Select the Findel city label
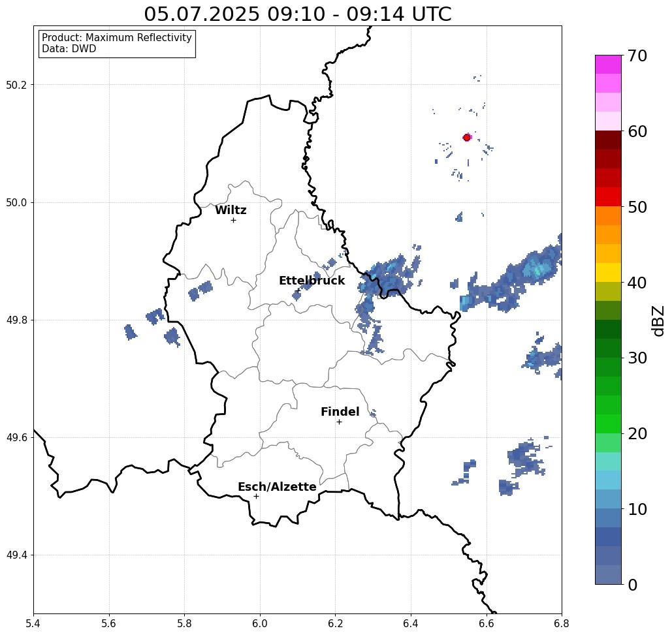Screen dimensions: 672x635 coord(340,412)
